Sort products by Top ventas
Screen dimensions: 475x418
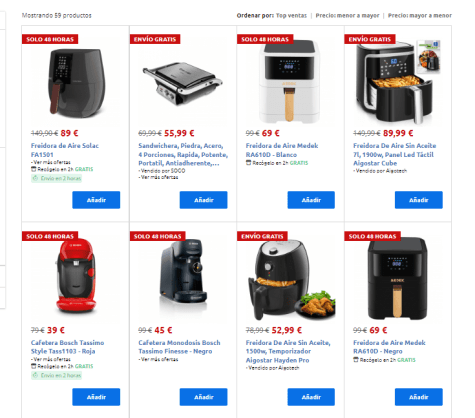(x=291, y=15)
